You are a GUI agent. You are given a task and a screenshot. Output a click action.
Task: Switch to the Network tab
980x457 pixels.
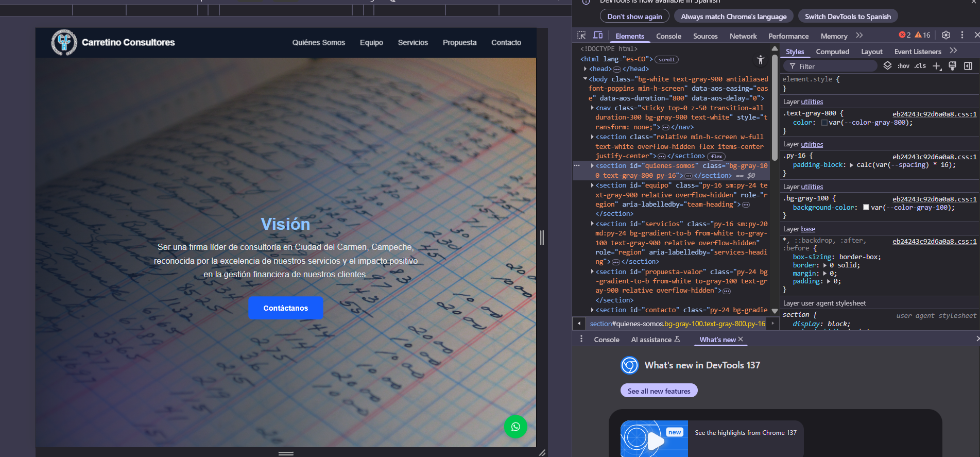743,36
